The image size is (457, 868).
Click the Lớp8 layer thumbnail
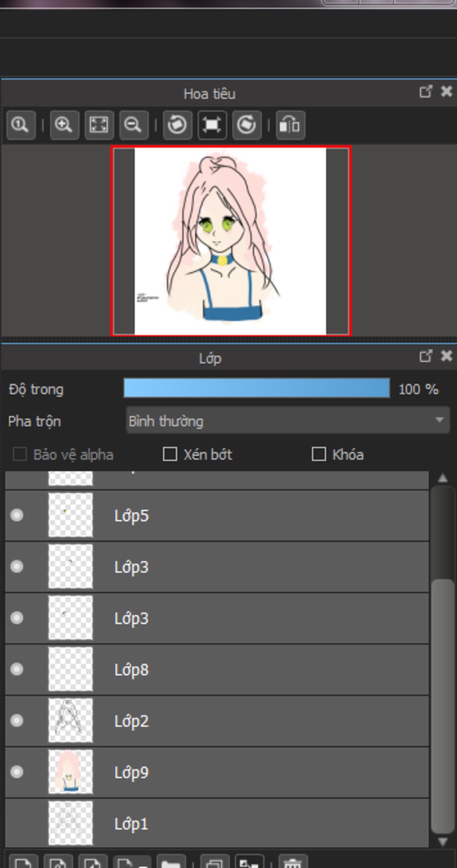[x=71, y=669]
